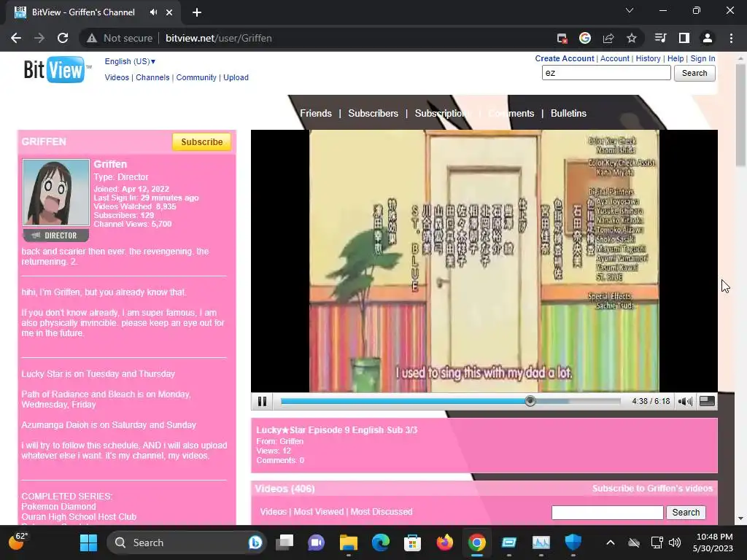
Task: Close the BitView tab
Action: pyautogui.click(x=169, y=12)
